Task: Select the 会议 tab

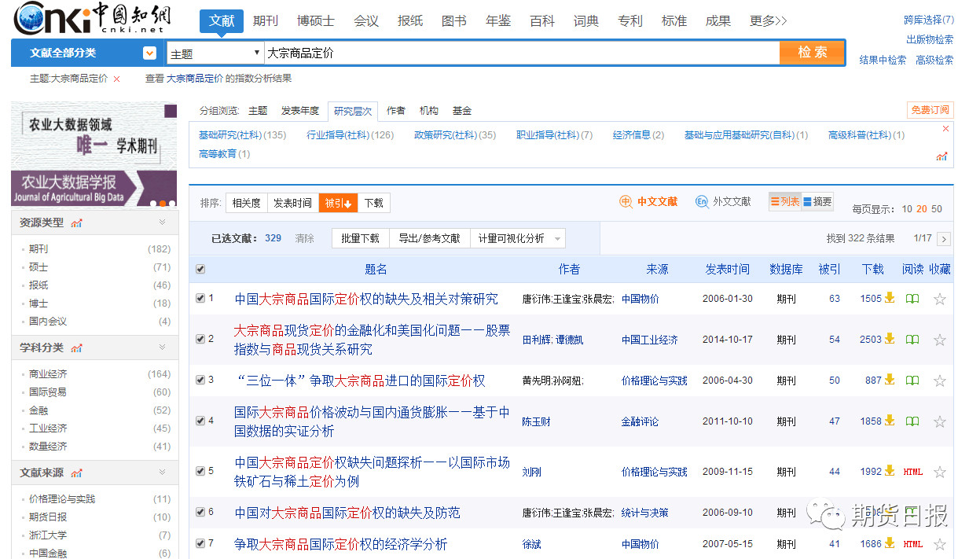Action: point(366,21)
